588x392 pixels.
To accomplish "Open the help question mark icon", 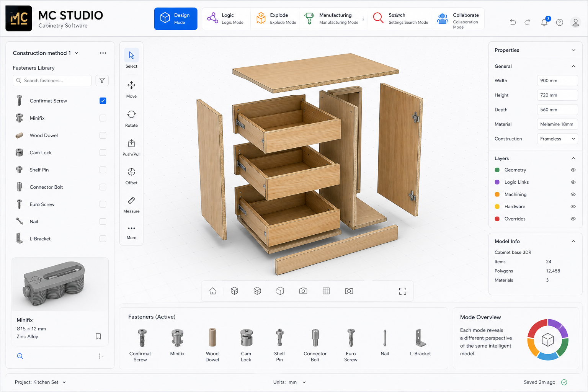I will click(x=560, y=23).
